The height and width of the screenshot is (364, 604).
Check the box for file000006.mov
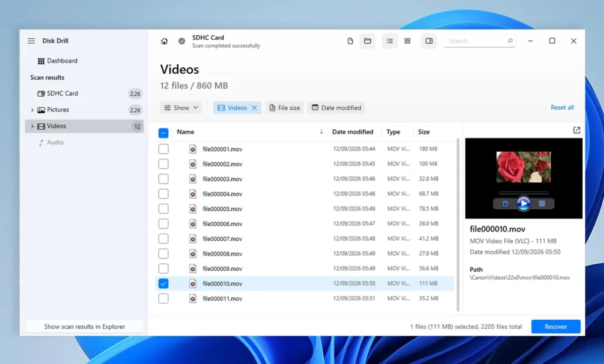pos(163,224)
